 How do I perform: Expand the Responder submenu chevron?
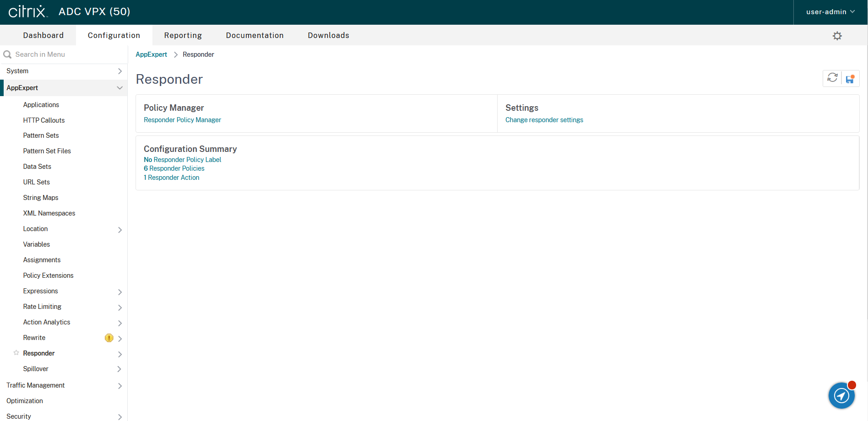(x=120, y=354)
